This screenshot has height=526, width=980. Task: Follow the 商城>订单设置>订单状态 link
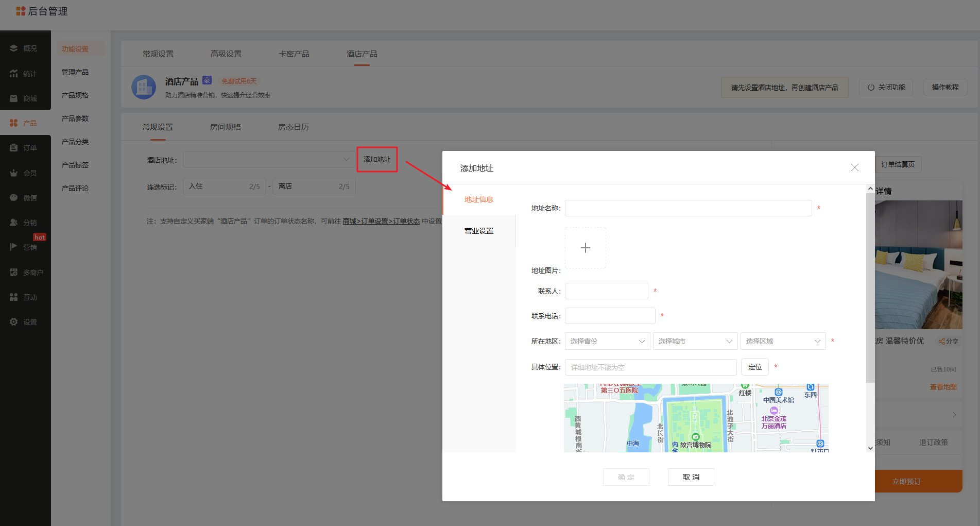pyautogui.click(x=382, y=221)
